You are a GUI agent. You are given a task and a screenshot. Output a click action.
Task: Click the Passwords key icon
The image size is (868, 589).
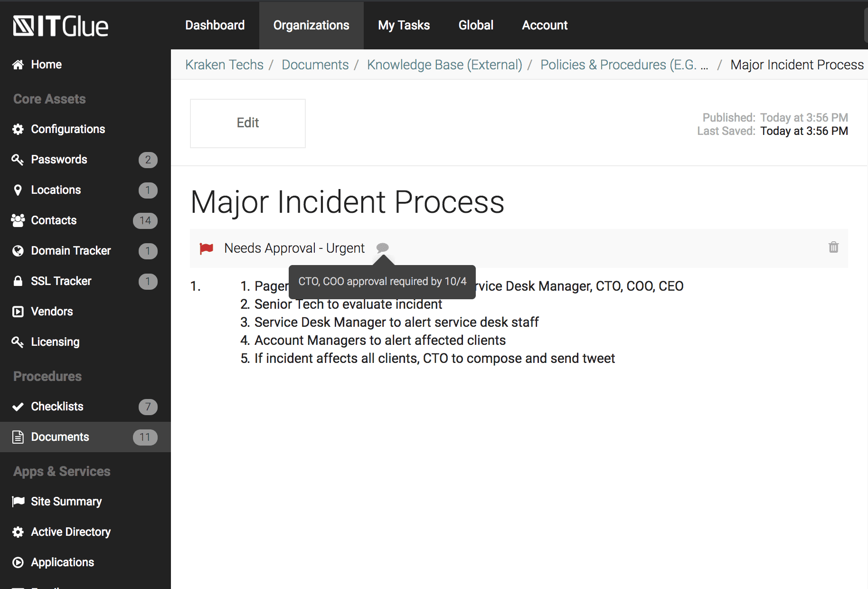click(18, 160)
